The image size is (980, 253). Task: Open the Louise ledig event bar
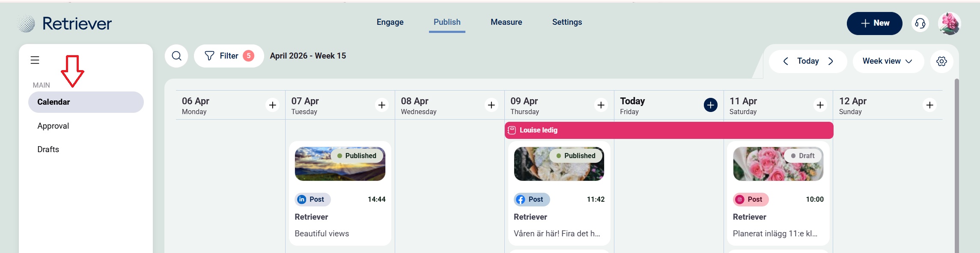click(x=668, y=130)
